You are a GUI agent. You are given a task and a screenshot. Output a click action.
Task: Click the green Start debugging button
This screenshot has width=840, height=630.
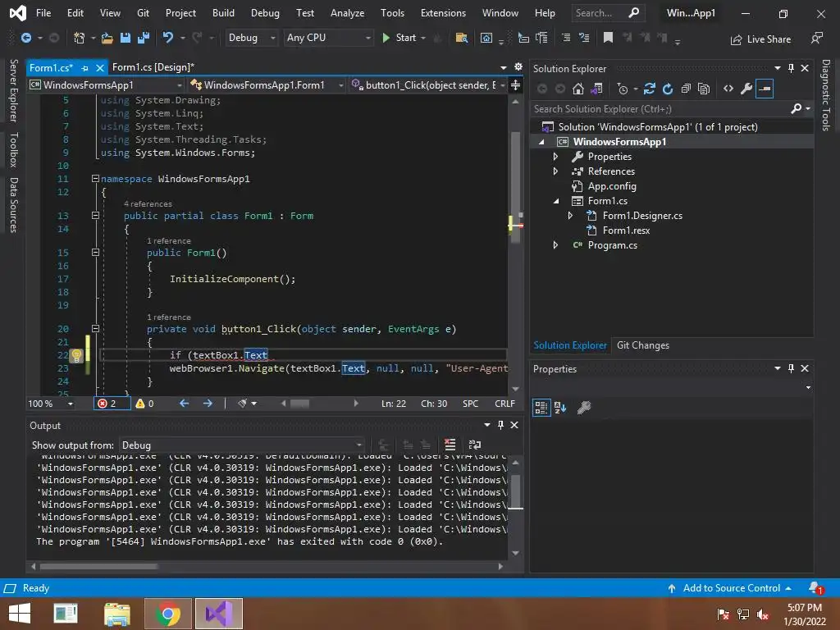(399, 38)
